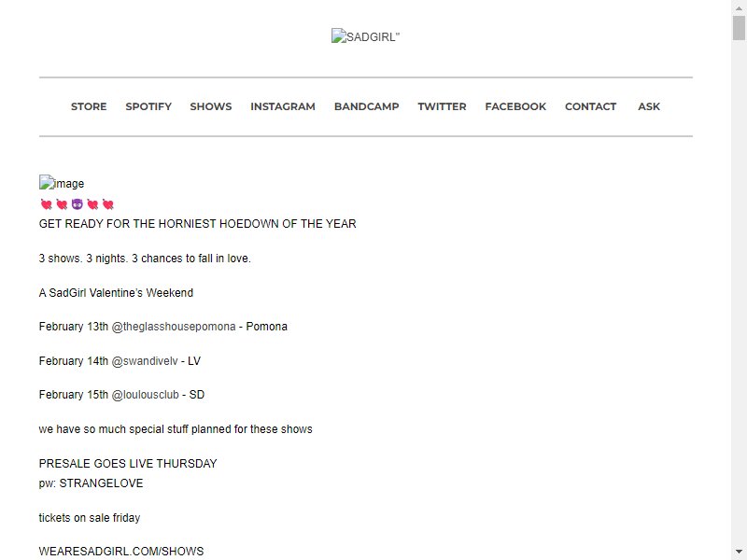Click the 'WEARESADGIRL.COM/SHOWS' text
747x560 pixels.
(x=121, y=552)
